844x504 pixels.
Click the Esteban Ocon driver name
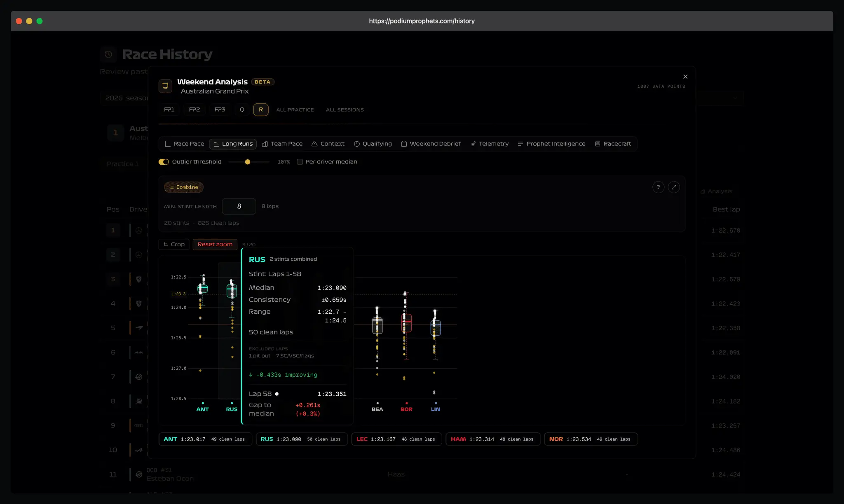[170, 478]
